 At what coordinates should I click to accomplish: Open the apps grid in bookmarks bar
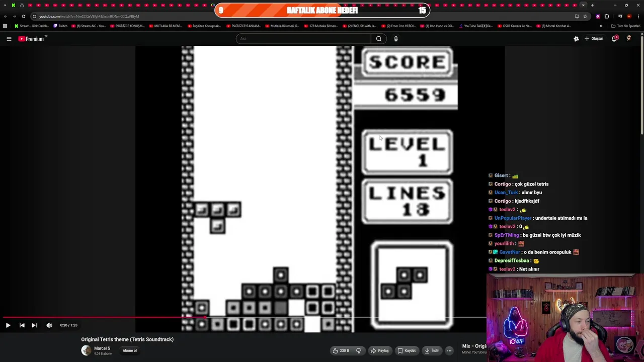point(5,26)
